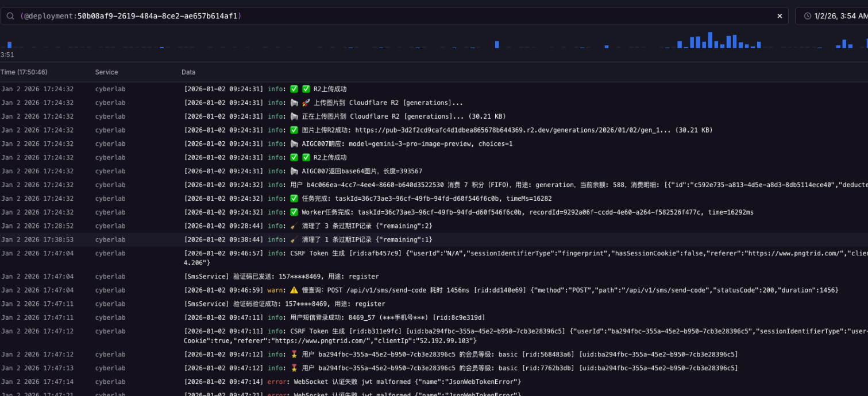Select the AIGC007 gemini-3-pro-image-preview log row

(x=434, y=144)
